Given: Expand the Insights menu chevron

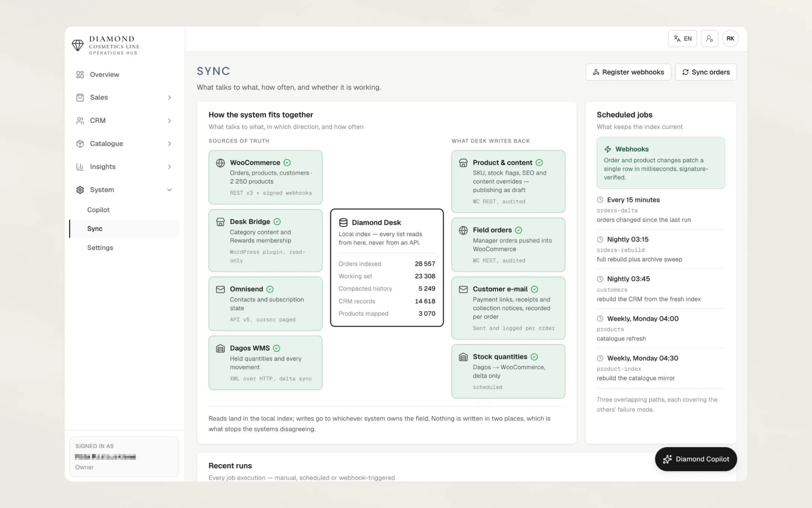Looking at the screenshot, I should [170, 167].
